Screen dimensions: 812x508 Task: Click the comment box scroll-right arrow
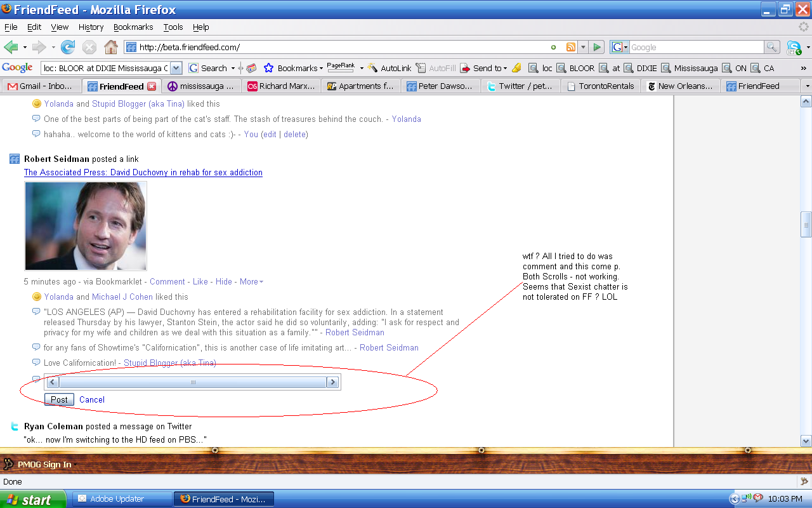[332, 382]
